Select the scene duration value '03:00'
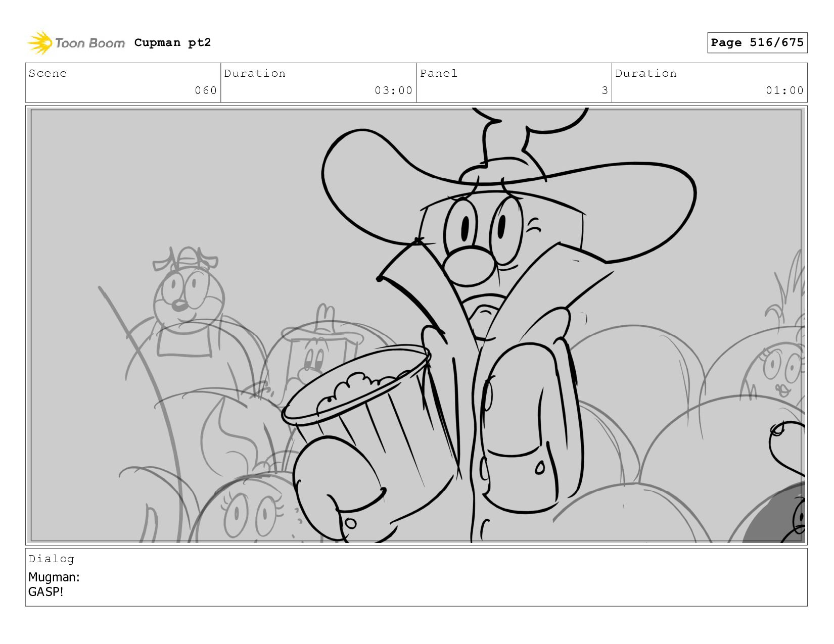The width and height of the screenshot is (834, 644). point(393,90)
